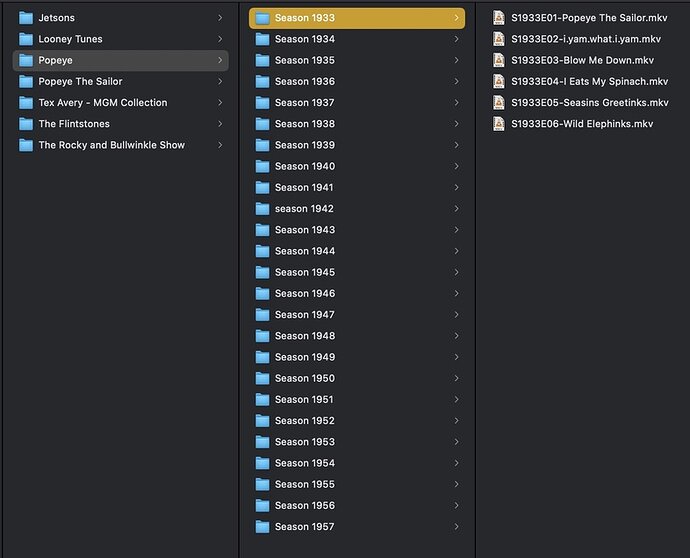Select I Eats My Spinach file
Image resolution: width=690 pixels, height=558 pixels.
point(589,82)
